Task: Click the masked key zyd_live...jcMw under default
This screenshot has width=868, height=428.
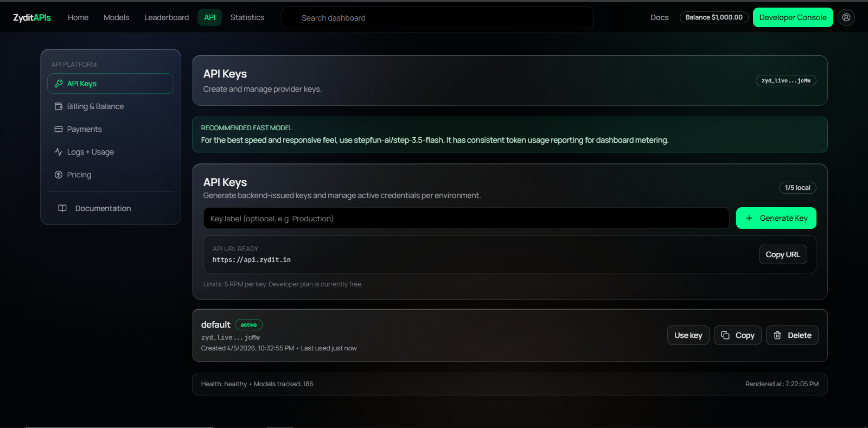Action: point(231,337)
